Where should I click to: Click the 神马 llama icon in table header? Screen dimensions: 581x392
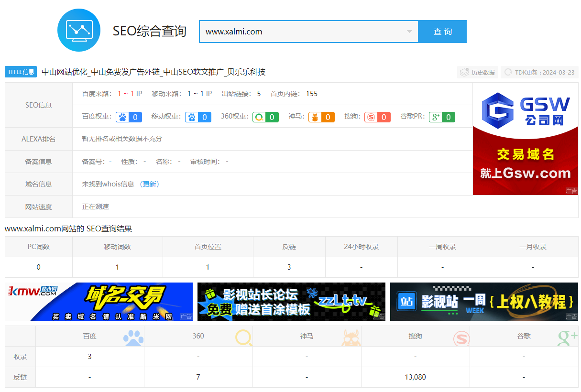click(351, 338)
